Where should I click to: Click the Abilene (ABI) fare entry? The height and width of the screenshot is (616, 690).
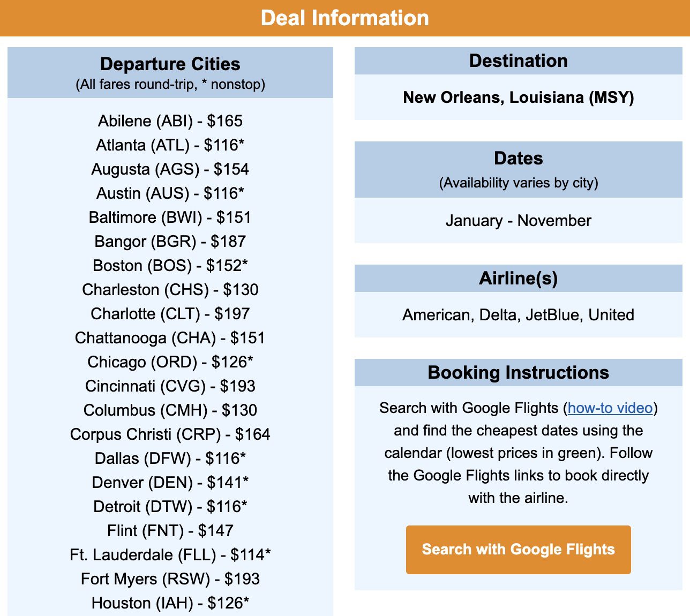click(x=170, y=121)
